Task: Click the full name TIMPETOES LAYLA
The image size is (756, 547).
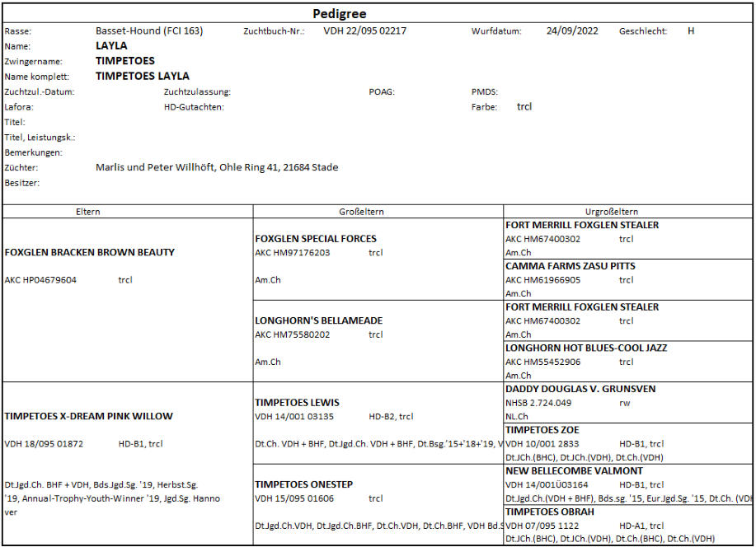Action: pos(142,77)
